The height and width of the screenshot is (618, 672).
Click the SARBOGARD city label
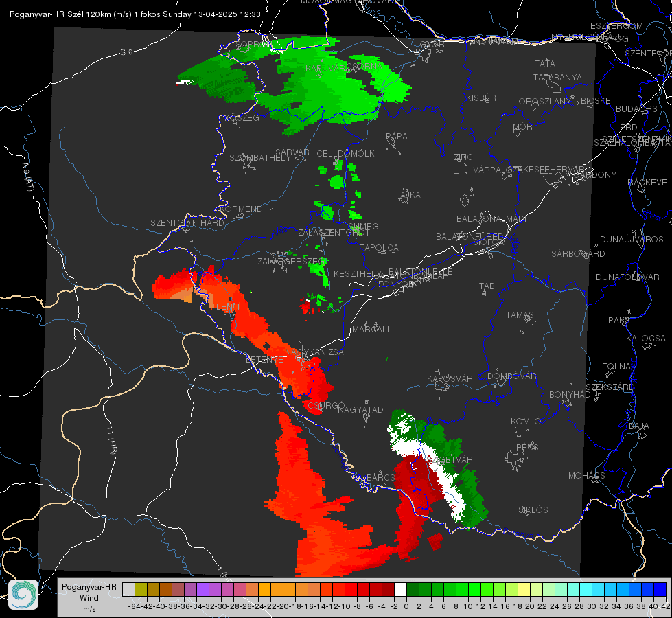(578, 254)
